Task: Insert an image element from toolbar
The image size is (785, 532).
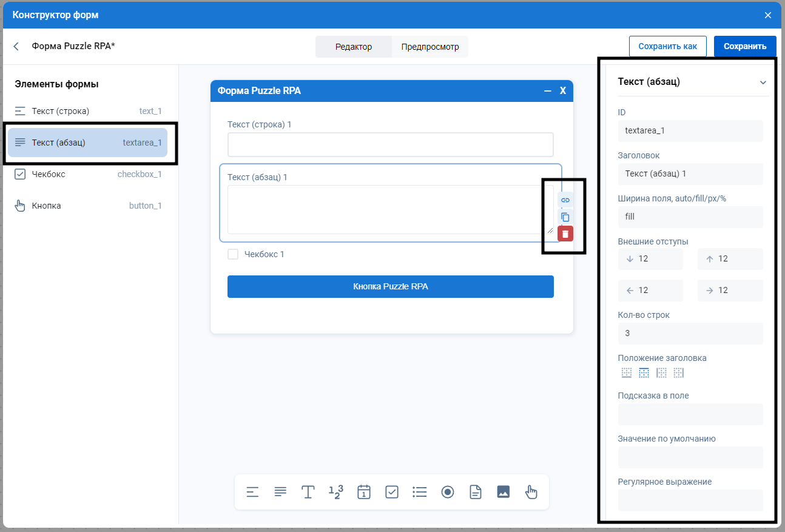Action: [x=503, y=492]
